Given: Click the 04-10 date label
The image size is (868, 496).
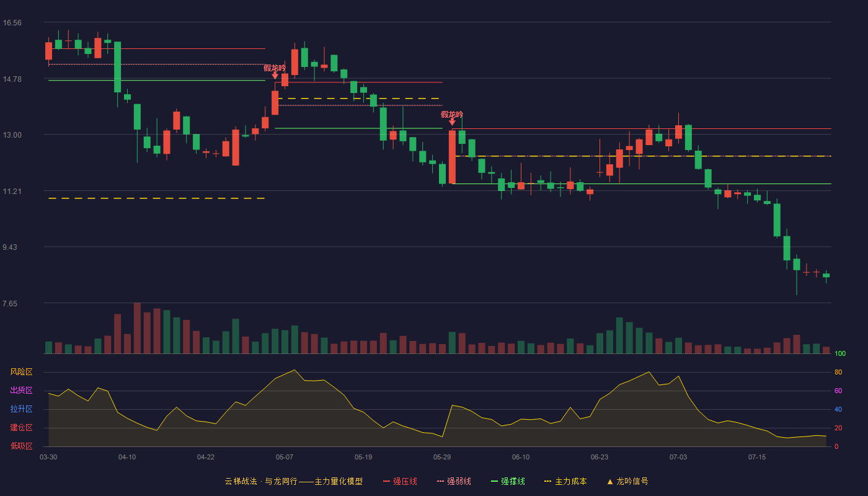Looking at the screenshot, I should pyautogui.click(x=127, y=457).
